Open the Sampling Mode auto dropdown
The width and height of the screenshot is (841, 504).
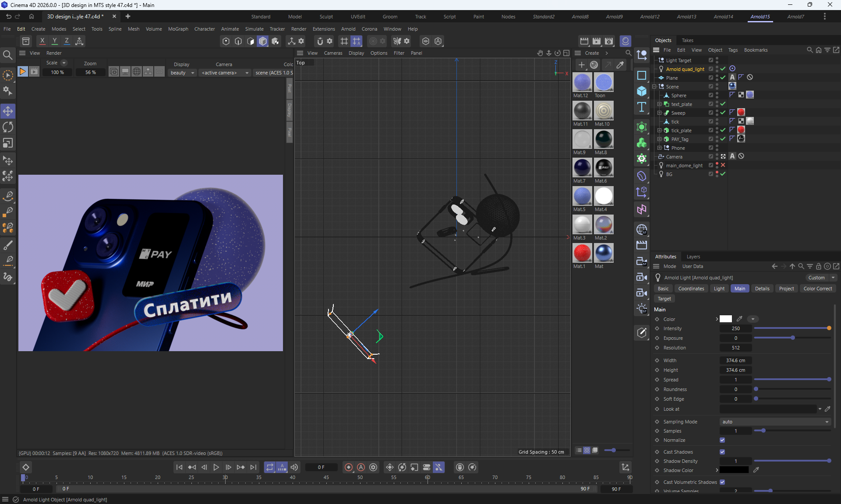tap(774, 422)
